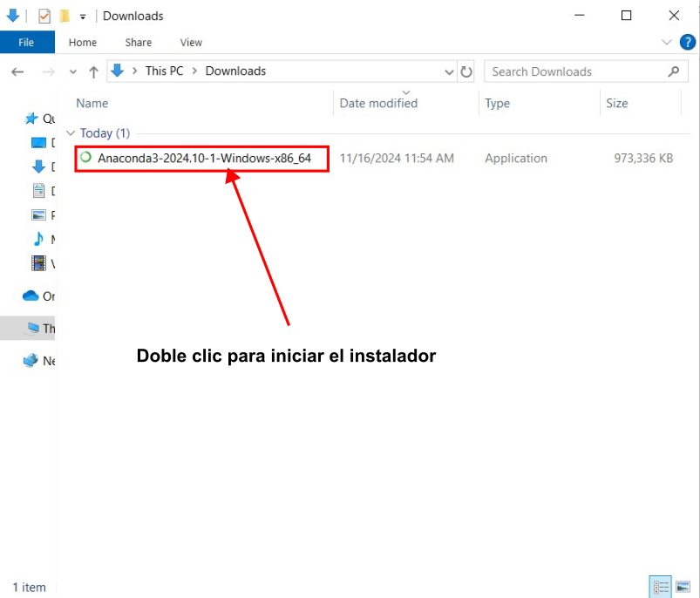700x598 pixels.
Task: Switch to the Home ribbon tab
Action: click(x=83, y=43)
